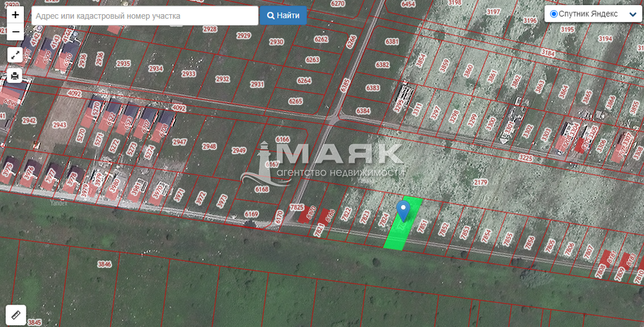The width and height of the screenshot is (644, 327).
Task: Select plot 7851 next to green parcel
Action: pyautogui.click(x=422, y=227)
